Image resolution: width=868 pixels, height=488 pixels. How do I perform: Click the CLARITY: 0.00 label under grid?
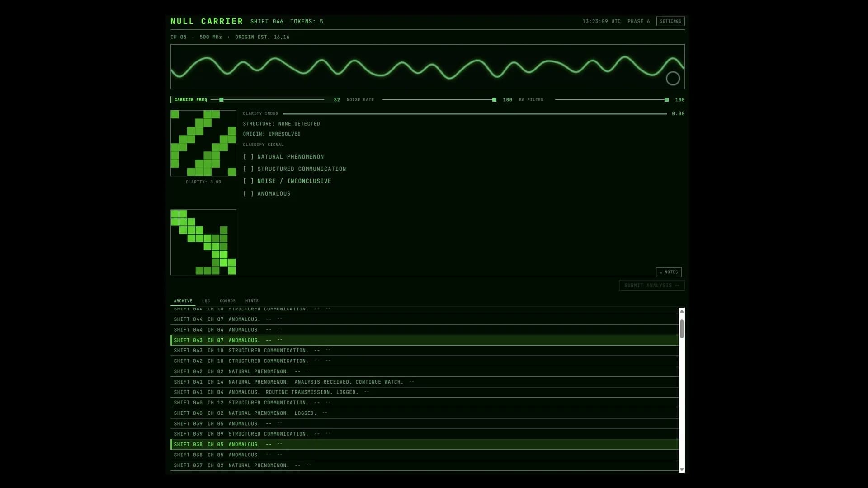point(203,182)
